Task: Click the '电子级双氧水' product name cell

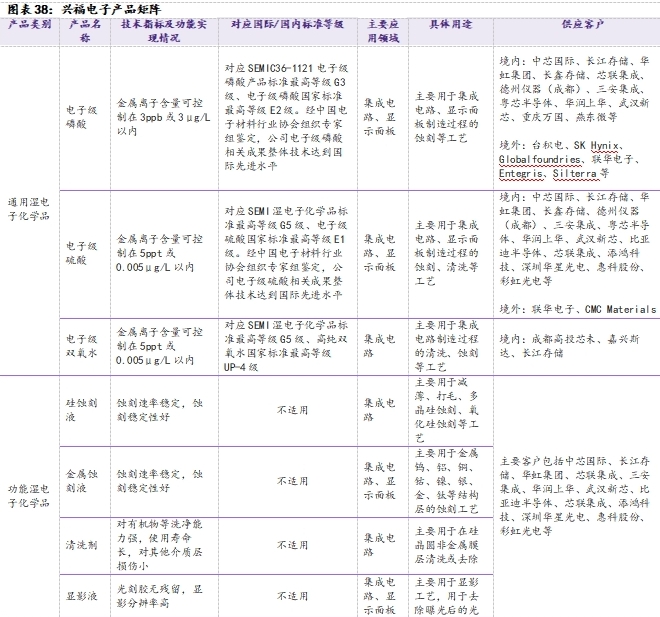Action: [82, 346]
